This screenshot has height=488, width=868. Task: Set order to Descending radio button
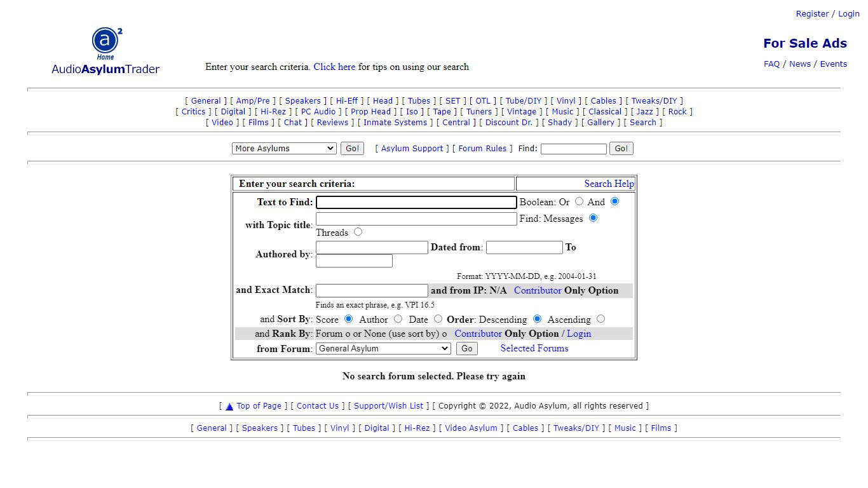[x=537, y=319]
